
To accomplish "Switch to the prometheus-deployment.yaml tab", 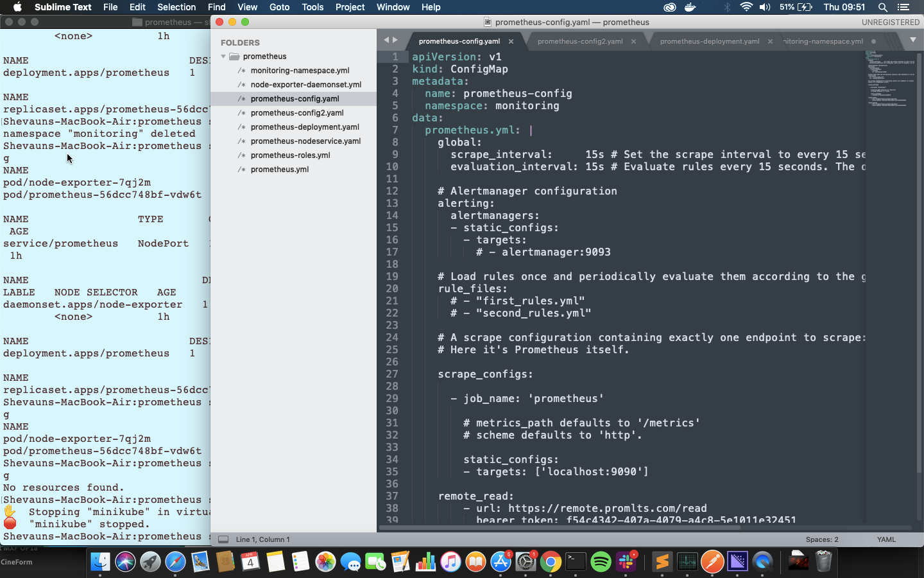I will point(710,41).
